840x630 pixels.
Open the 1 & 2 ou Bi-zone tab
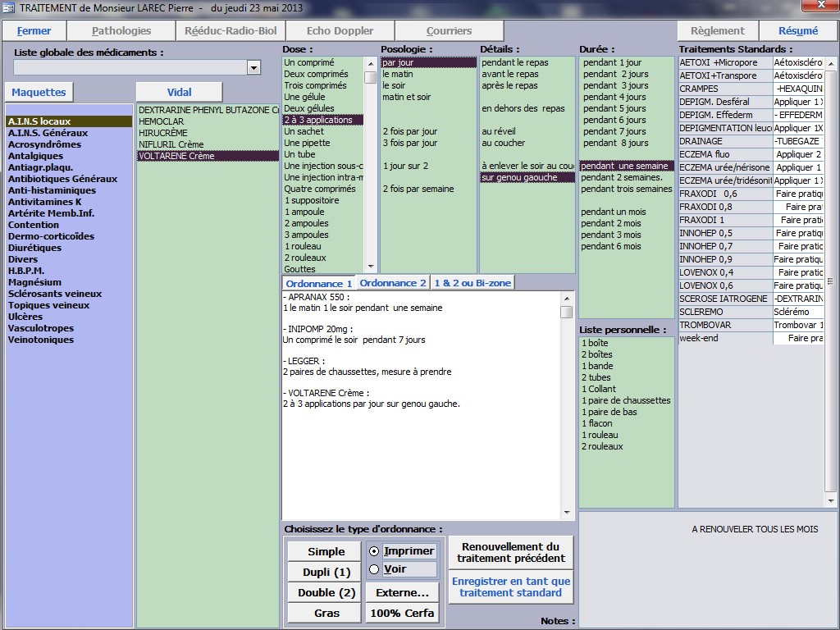[x=474, y=283]
